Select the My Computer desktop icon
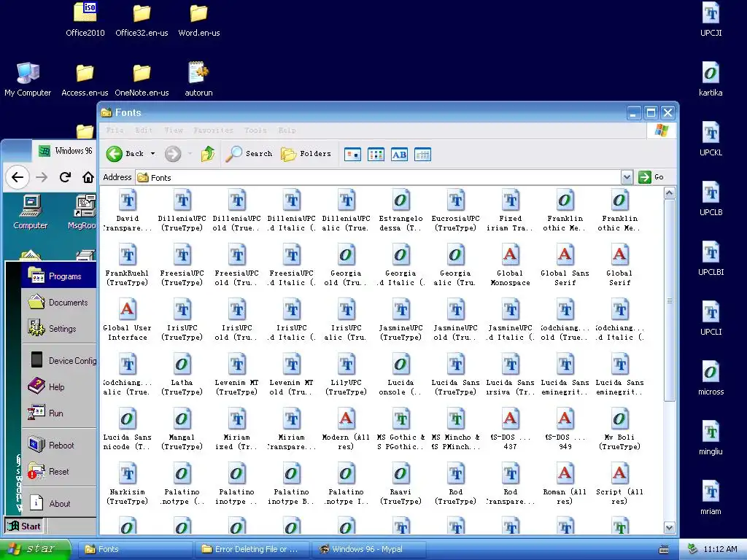 (28, 79)
